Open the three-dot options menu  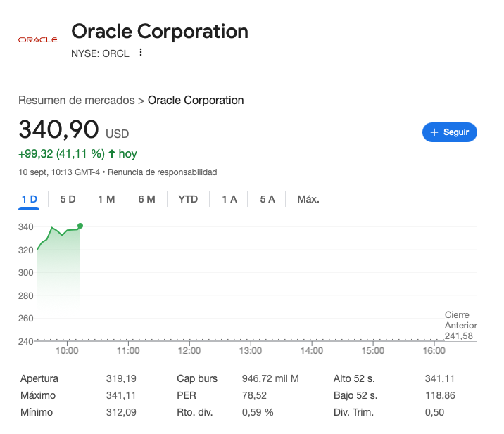[141, 53]
